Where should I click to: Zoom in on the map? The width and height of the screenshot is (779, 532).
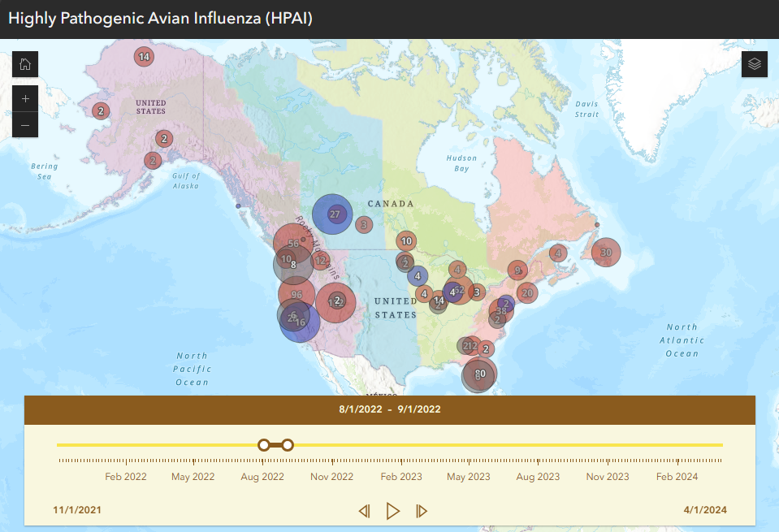click(25, 98)
